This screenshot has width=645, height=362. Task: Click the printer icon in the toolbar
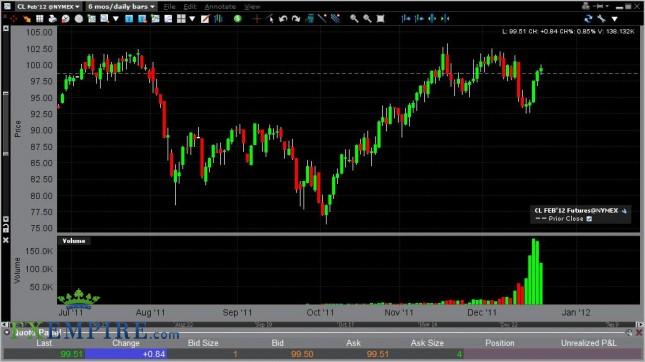point(52,19)
